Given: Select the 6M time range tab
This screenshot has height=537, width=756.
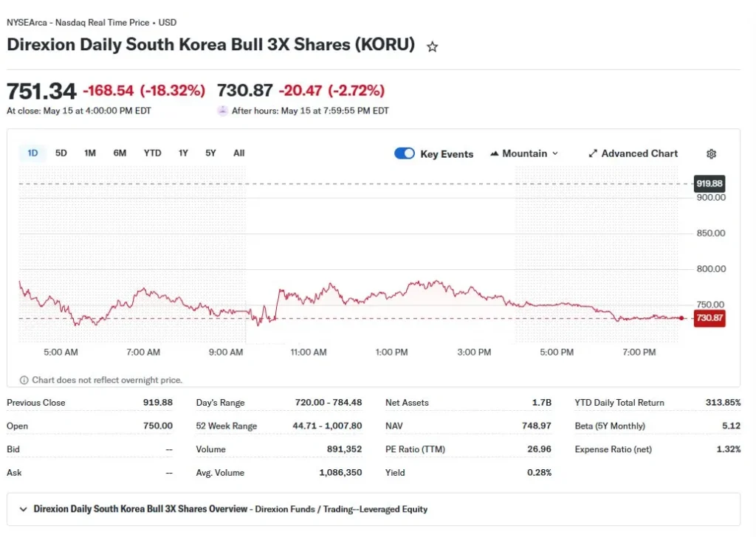Looking at the screenshot, I should (x=120, y=153).
